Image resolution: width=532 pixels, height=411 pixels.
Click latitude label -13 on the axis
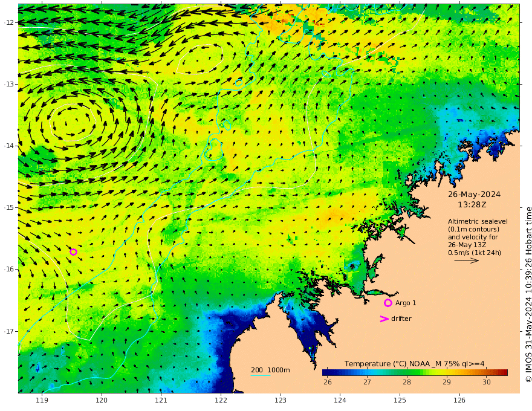coord(9,84)
